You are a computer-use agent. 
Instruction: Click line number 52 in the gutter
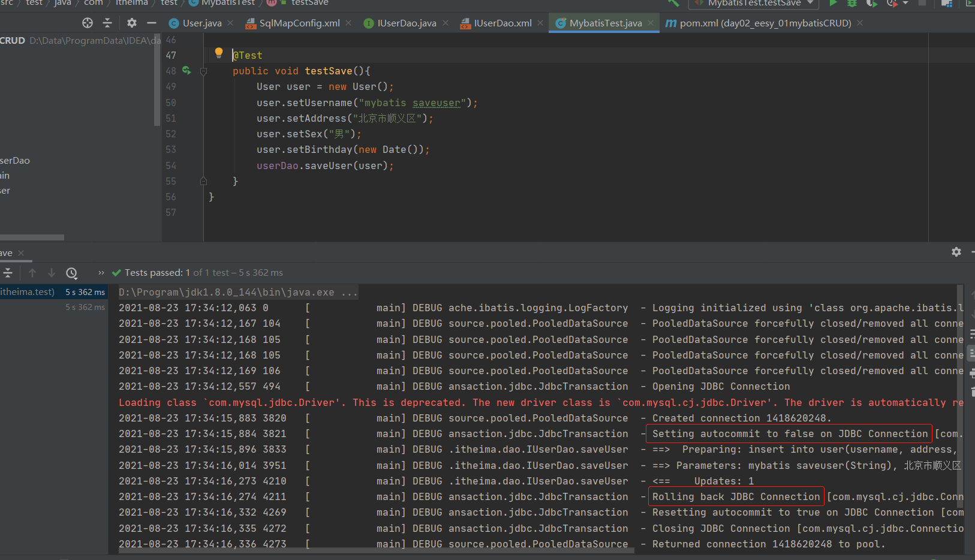point(171,134)
